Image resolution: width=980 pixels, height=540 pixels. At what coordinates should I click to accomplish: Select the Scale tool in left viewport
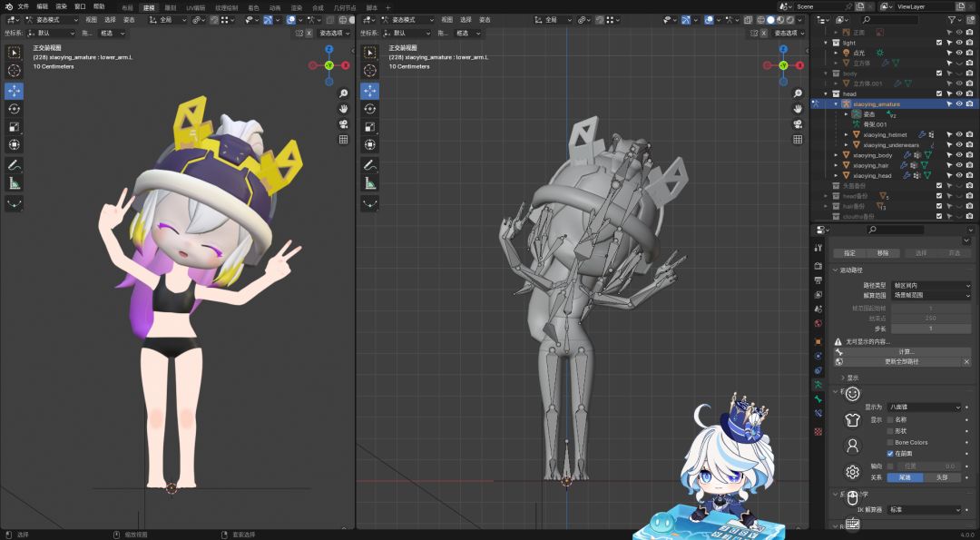[x=15, y=127]
